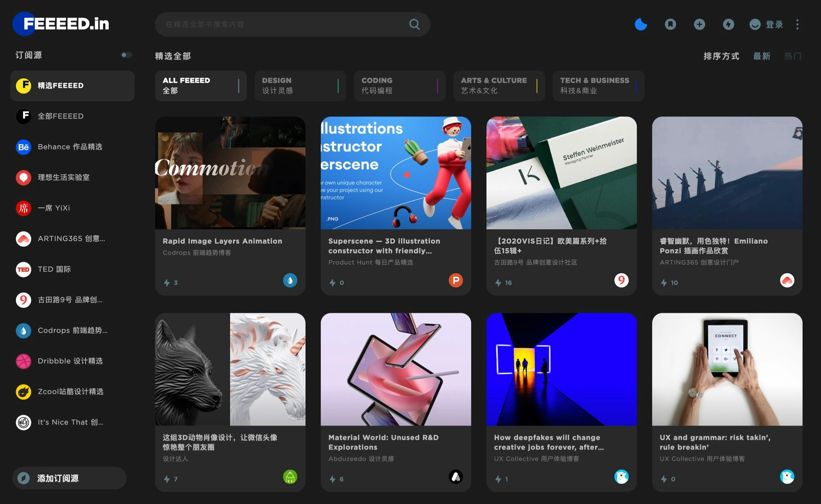Click the FEEEED.in logo
Viewport: 821px width, 504px height.
pos(61,24)
